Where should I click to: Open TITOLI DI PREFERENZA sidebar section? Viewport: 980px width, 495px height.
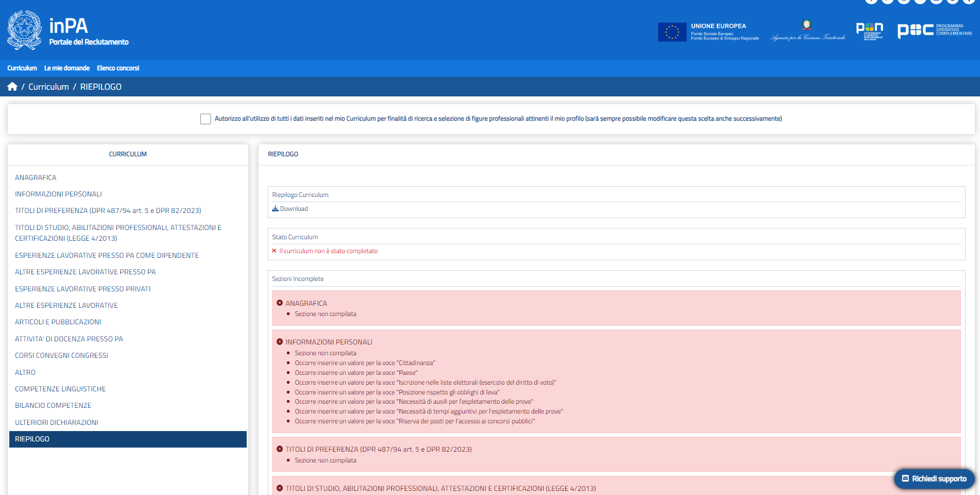click(x=108, y=210)
